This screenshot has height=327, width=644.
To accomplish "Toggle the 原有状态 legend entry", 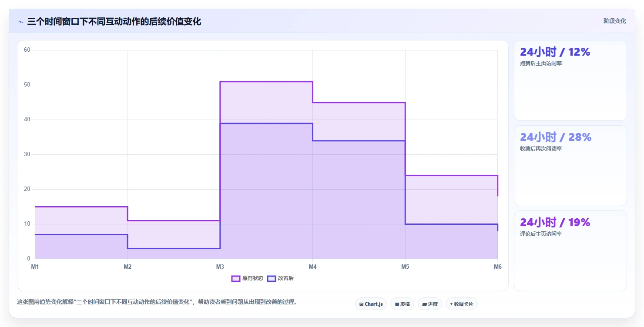I will [x=247, y=278].
